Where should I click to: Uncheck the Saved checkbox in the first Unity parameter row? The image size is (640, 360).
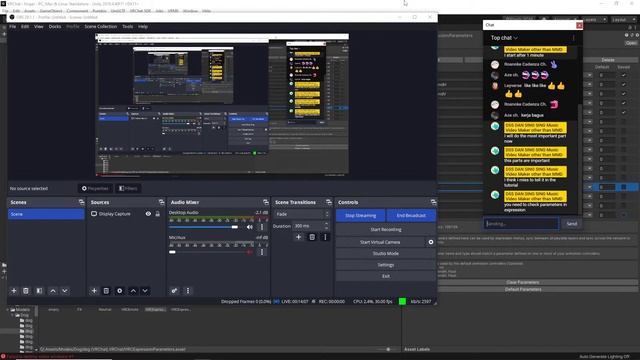click(624, 75)
